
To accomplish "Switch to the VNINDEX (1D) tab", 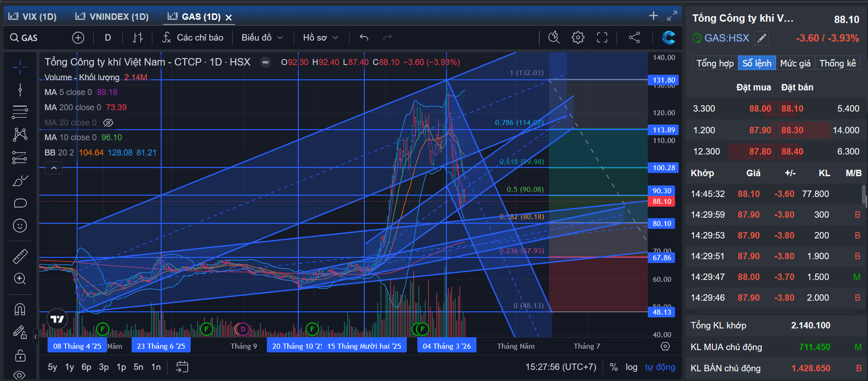I will coord(112,17).
